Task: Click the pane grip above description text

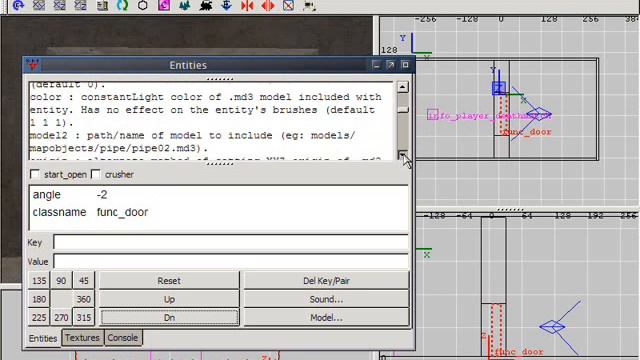Action: [220, 79]
